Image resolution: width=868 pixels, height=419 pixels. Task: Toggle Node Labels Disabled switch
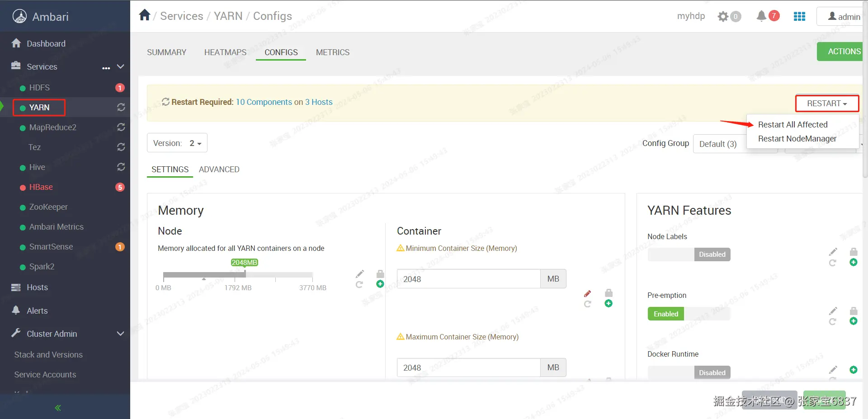(689, 254)
